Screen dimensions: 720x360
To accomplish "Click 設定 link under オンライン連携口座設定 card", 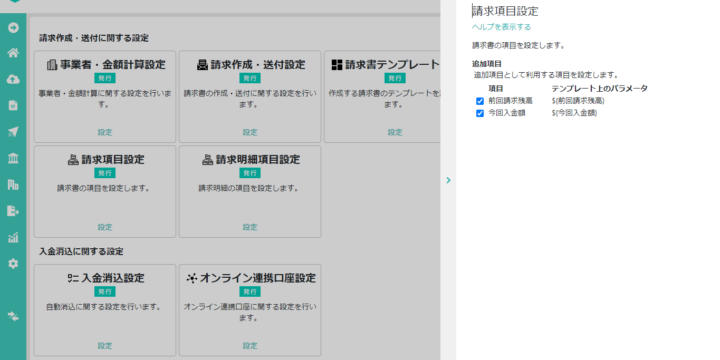I will coord(250,346).
